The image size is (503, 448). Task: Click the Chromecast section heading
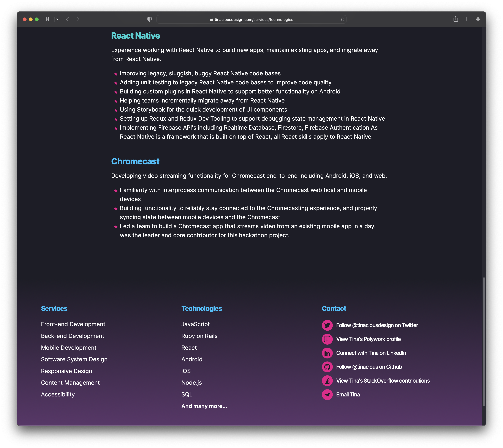(x=135, y=161)
